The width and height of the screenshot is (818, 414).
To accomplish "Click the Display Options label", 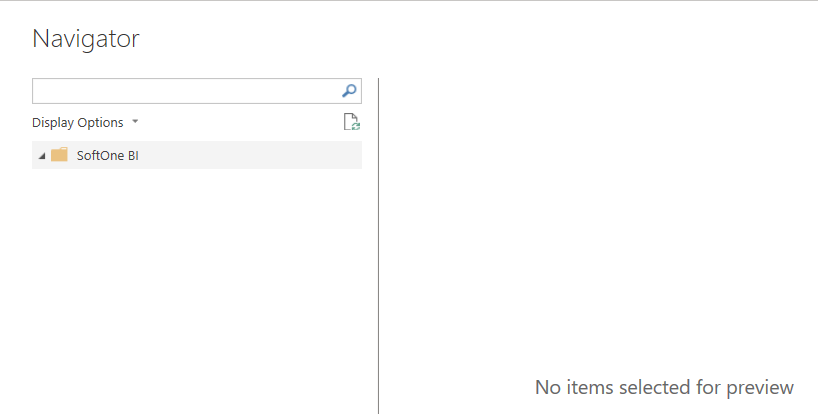I will point(78,122).
